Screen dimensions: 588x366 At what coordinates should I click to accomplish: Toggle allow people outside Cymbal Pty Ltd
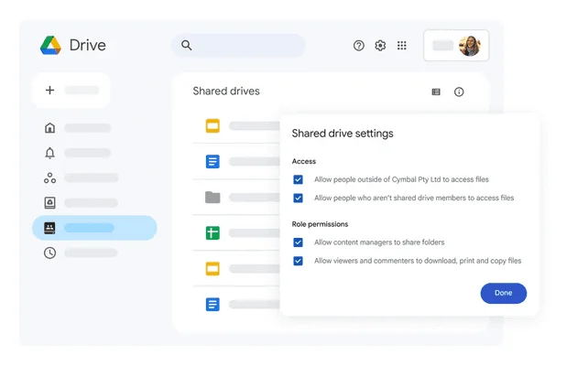(x=299, y=180)
